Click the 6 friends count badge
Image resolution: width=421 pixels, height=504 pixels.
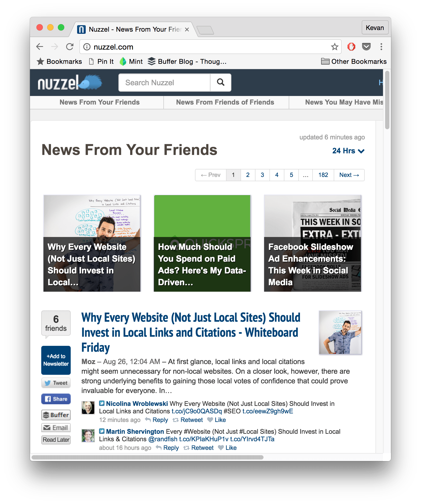pyautogui.click(x=56, y=323)
